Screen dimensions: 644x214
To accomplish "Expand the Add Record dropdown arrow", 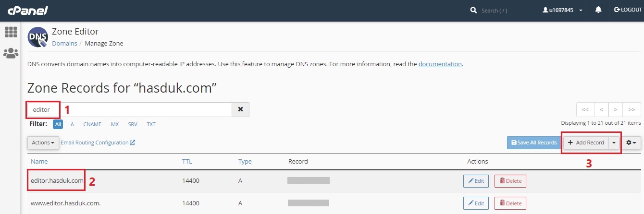I will 614,143.
